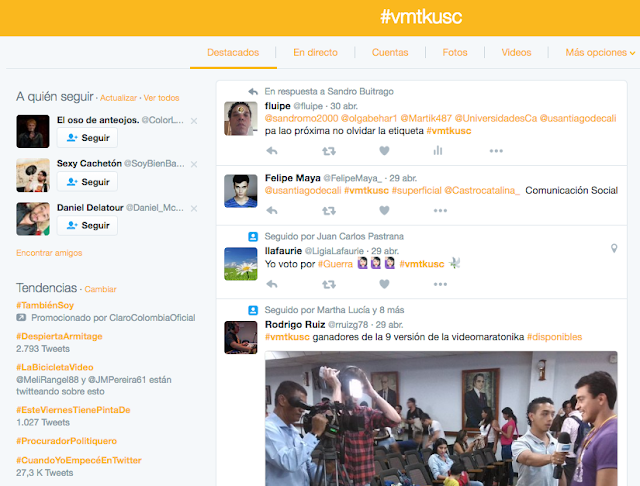Open the Videos tab
Screen dimensions: 640x486
tap(516, 53)
